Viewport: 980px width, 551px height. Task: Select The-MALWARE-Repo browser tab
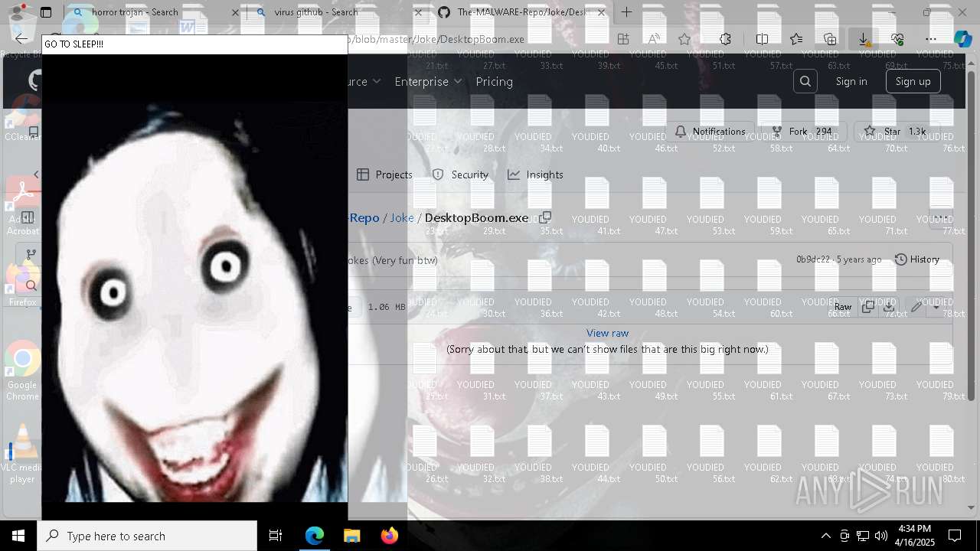[522, 12]
